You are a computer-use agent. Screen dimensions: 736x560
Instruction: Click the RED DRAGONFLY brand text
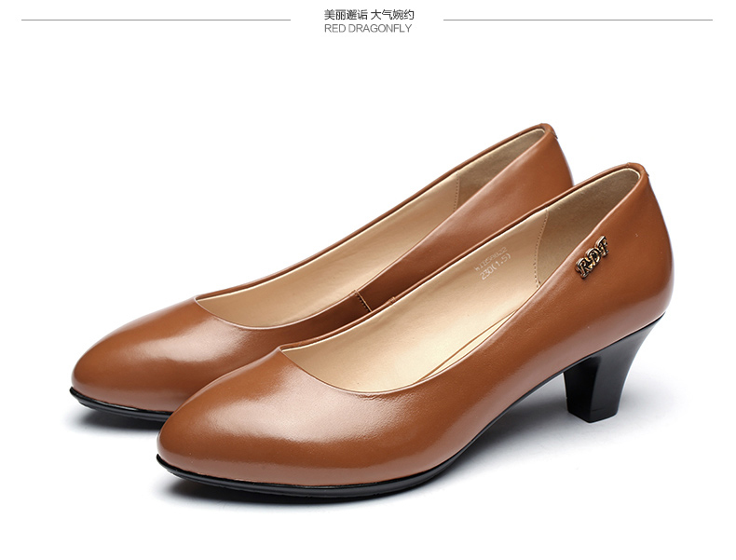(x=367, y=29)
